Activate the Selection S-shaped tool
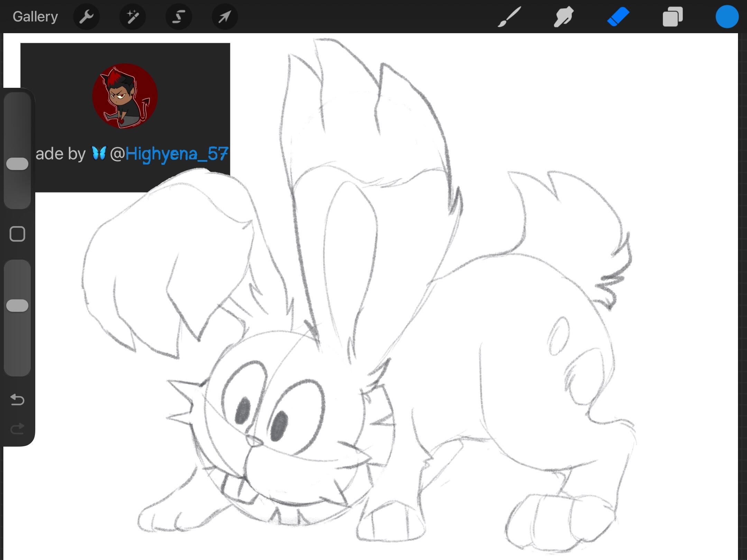747x560 pixels. [178, 17]
